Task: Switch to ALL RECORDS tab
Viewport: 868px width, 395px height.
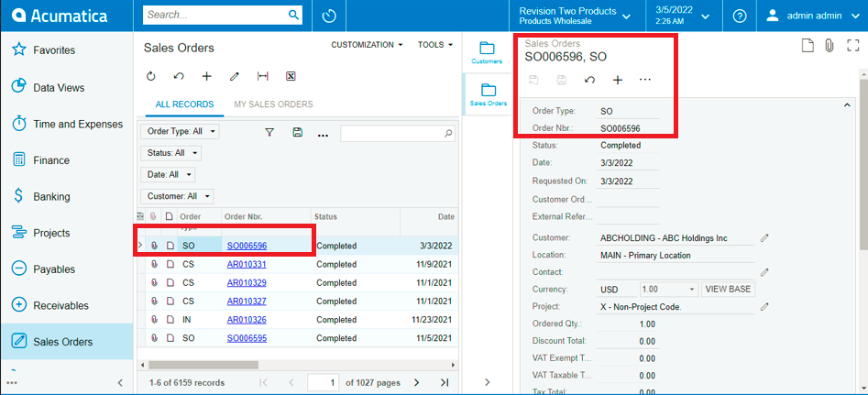Action: click(184, 104)
